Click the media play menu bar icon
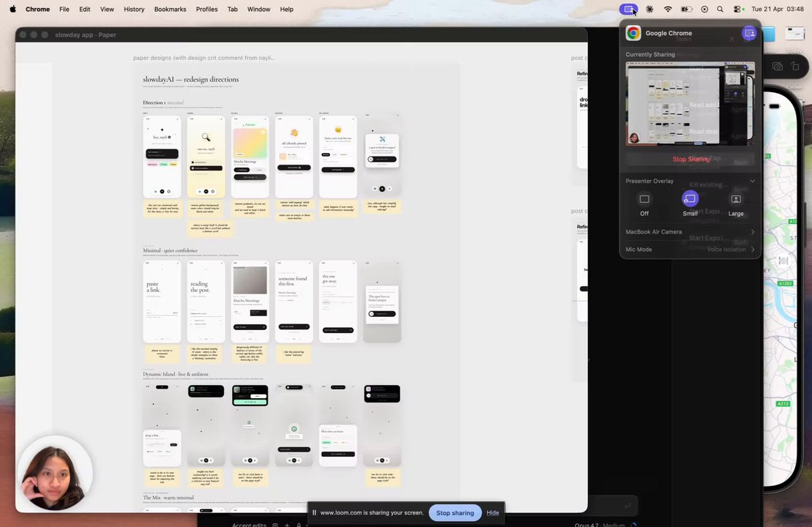 point(704,10)
